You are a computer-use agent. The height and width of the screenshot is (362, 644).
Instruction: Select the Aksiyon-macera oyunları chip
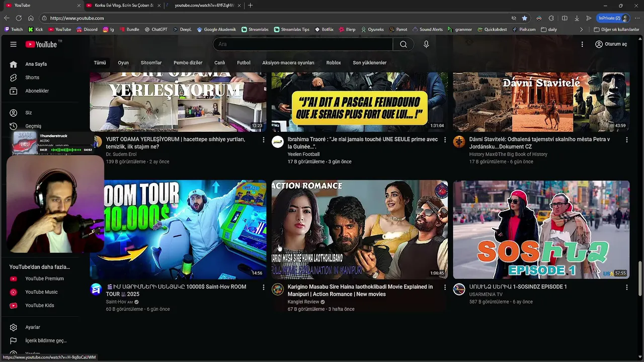288,63
